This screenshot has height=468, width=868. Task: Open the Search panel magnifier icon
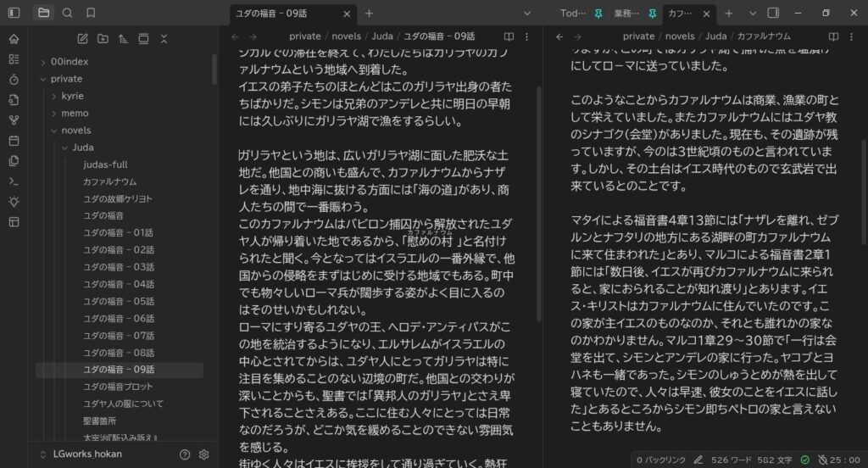coord(67,13)
